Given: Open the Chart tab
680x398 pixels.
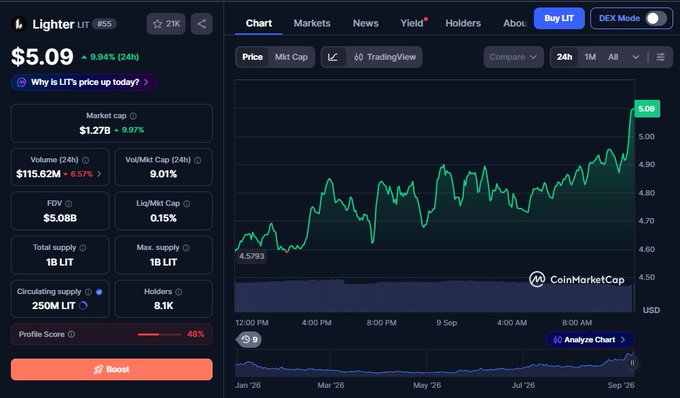Looking at the screenshot, I should [x=259, y=23].
